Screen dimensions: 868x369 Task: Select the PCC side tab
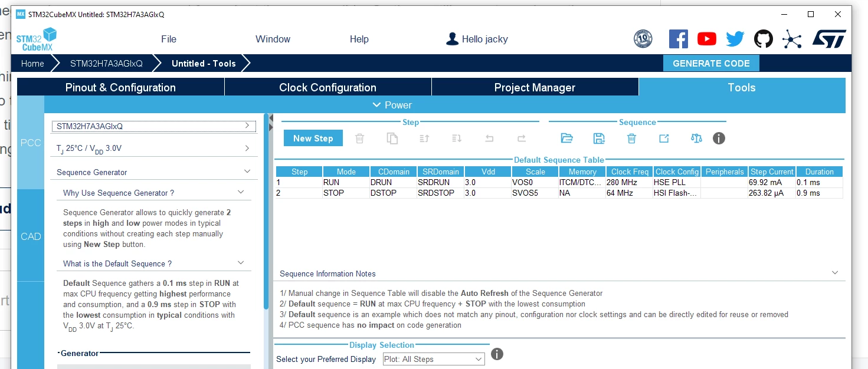pyautogui.click(x=31, y=143)
